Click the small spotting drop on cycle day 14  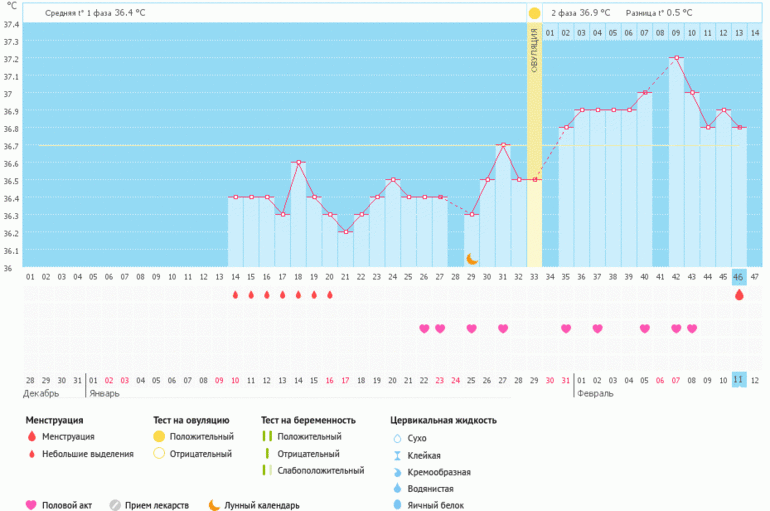point(235,295)
